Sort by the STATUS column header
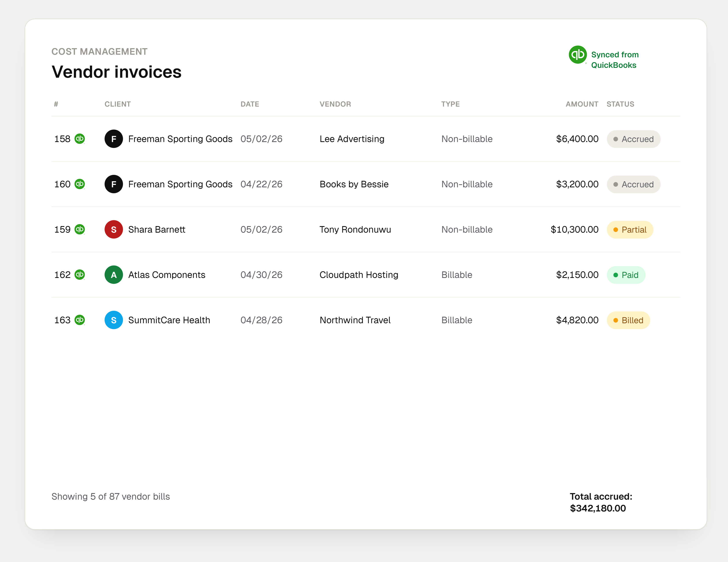The image size is (728, 562). 620,104
